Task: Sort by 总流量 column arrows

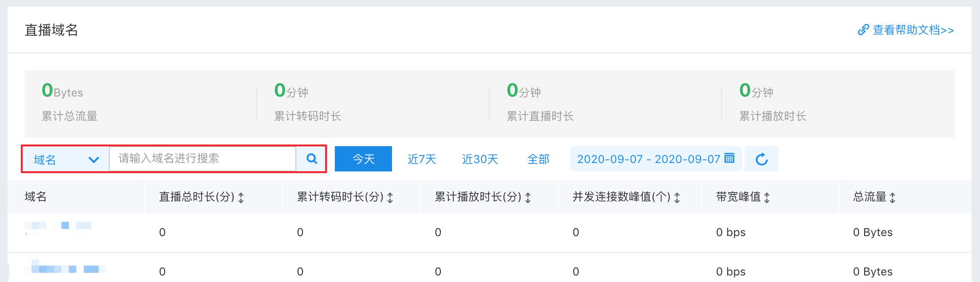Action: click(x=892, y=198)
